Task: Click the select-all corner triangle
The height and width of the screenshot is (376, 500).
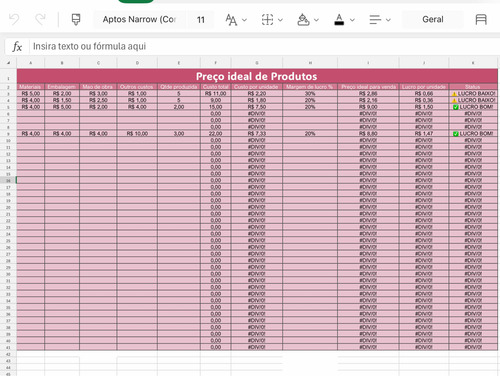Action: (x=8, y=63)
